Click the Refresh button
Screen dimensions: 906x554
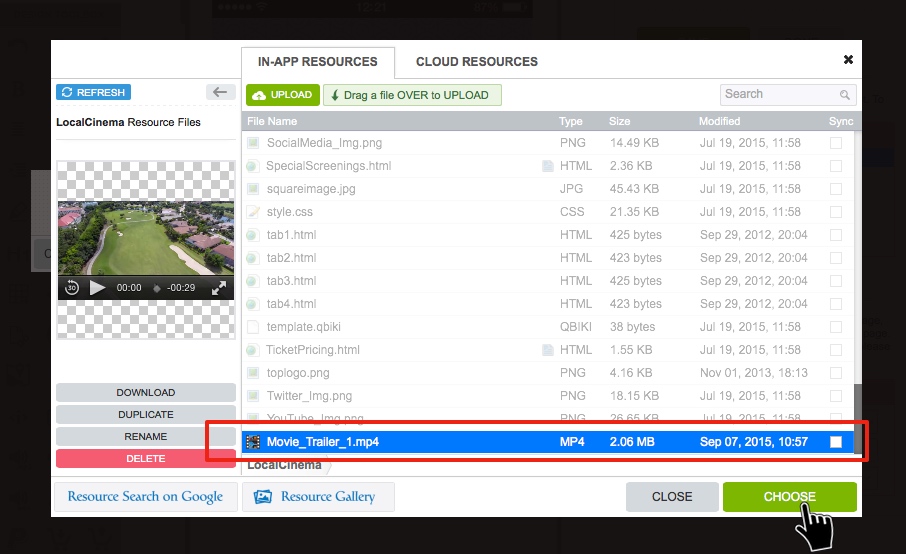94,92
